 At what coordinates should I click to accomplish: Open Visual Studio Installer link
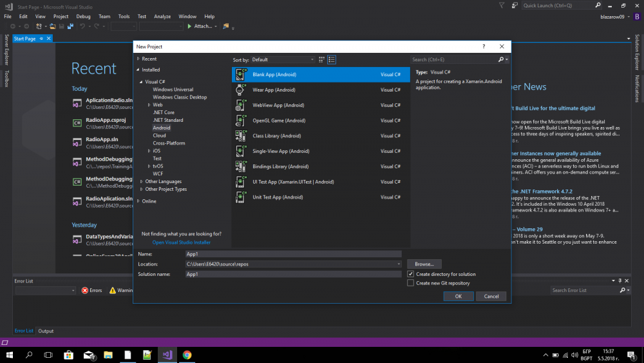click(x=182, y=242)
